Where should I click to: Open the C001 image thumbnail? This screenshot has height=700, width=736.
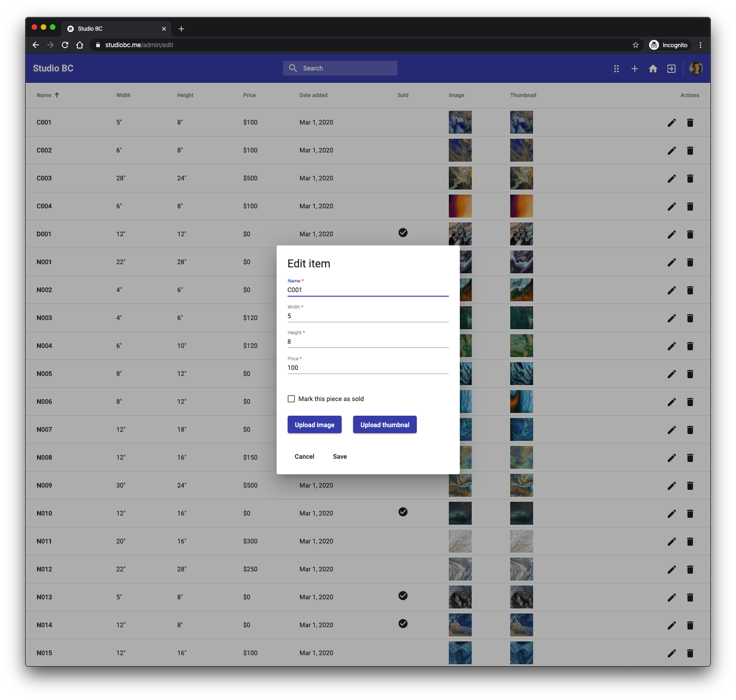(460, 122)
